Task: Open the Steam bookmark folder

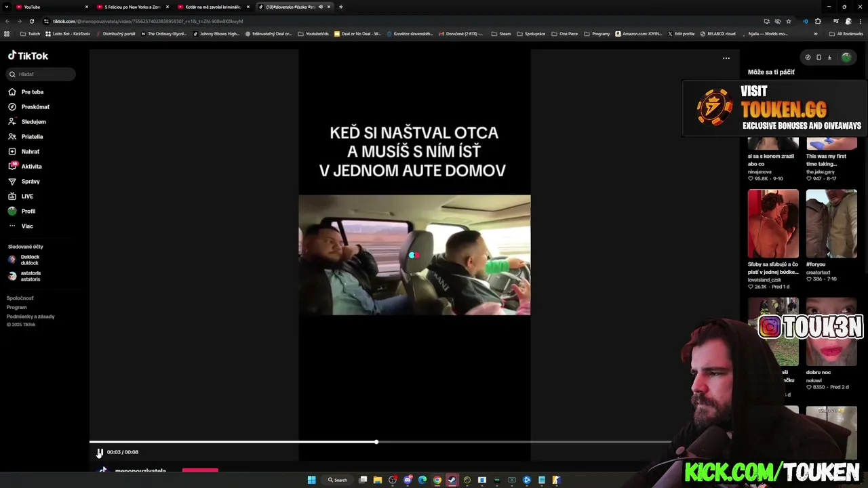Action: coord(501,33)
